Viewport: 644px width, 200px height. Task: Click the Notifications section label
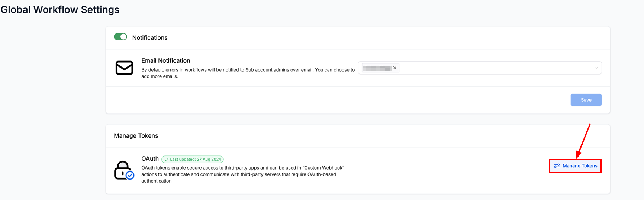[x=150, y=37]
